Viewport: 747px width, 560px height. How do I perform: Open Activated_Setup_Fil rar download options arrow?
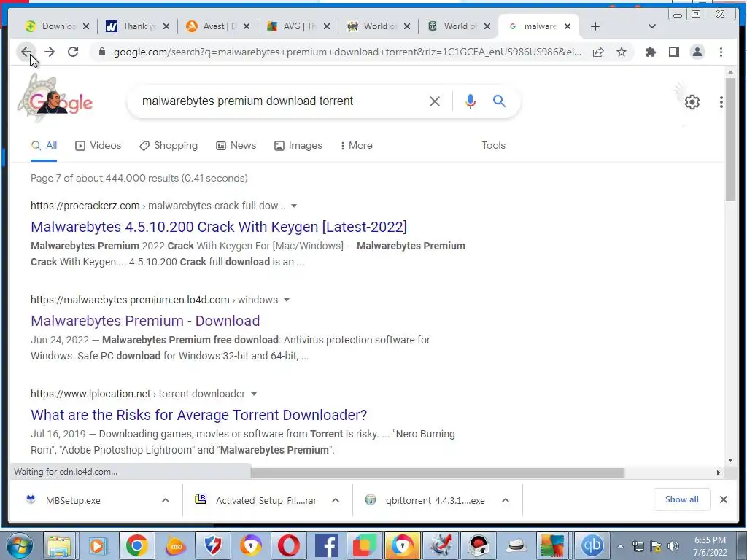[x=336, y=500]
